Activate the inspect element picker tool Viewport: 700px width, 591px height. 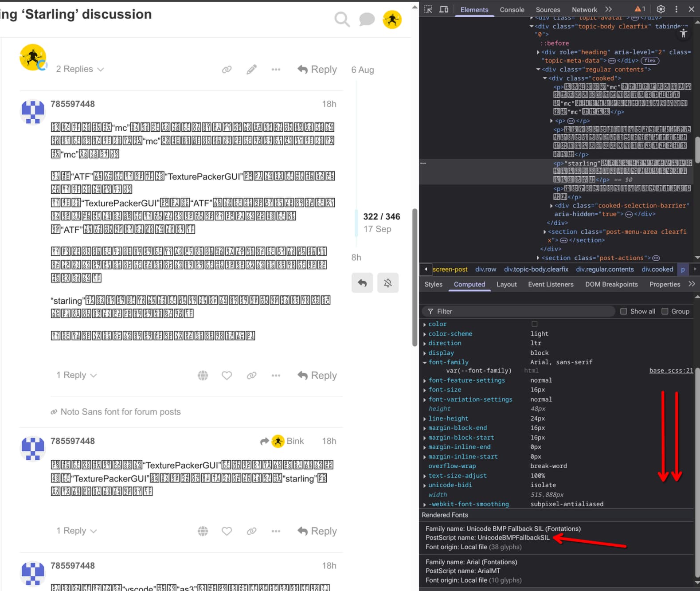(428, 9)
